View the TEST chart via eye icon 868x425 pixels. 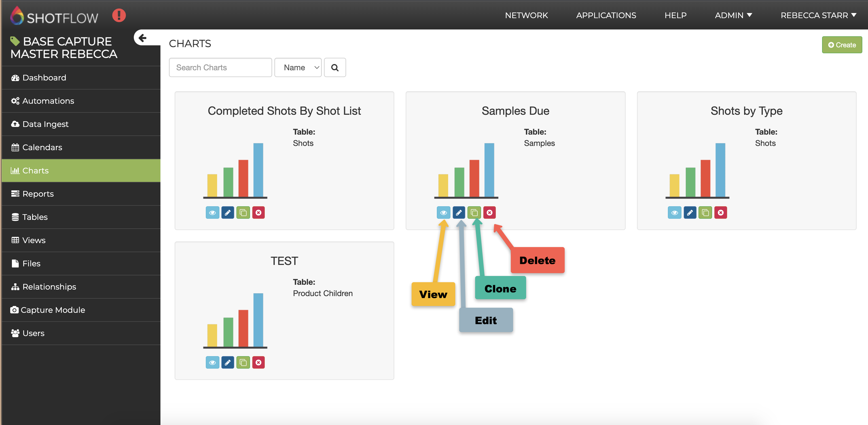pos(212,363)
